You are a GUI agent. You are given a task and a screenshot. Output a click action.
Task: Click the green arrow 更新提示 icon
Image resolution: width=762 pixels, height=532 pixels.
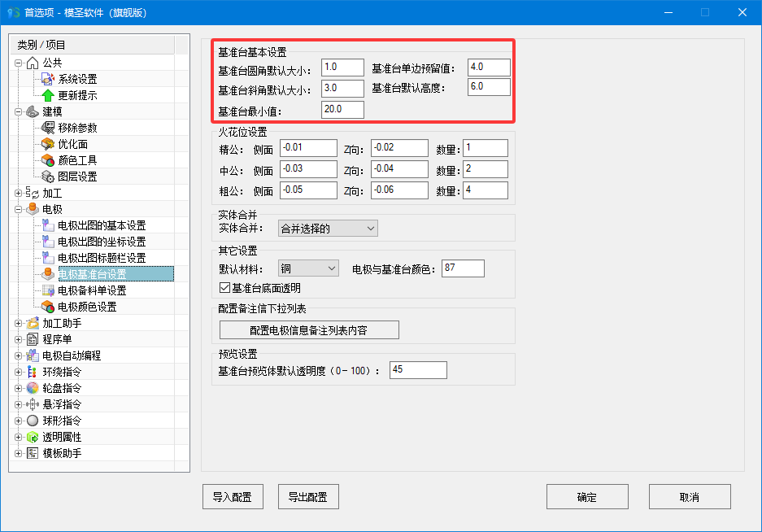pyautogui.click(x=48, y=95)
